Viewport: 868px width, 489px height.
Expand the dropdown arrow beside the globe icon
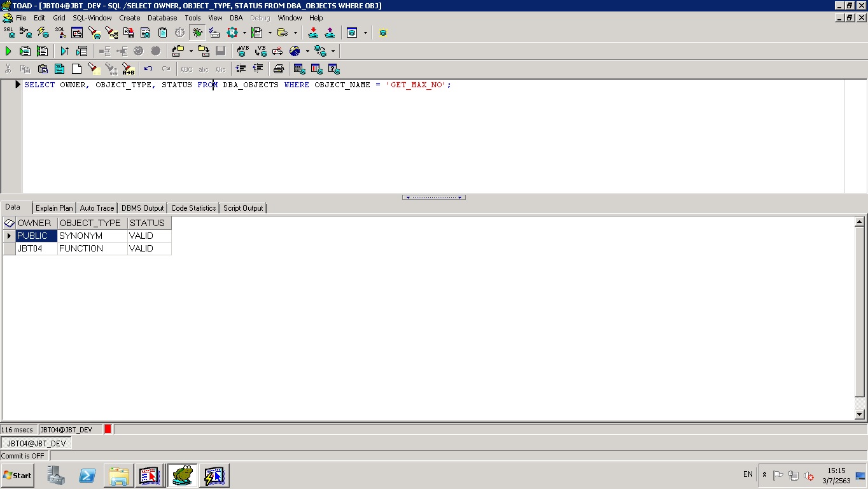(307, 51)
